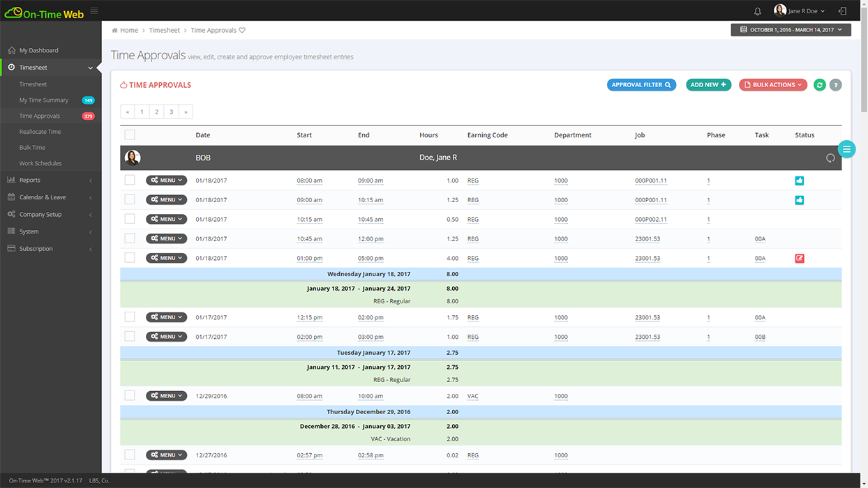Click the red edited status icon
Screen dimensions: 868x488
[799, 258]
